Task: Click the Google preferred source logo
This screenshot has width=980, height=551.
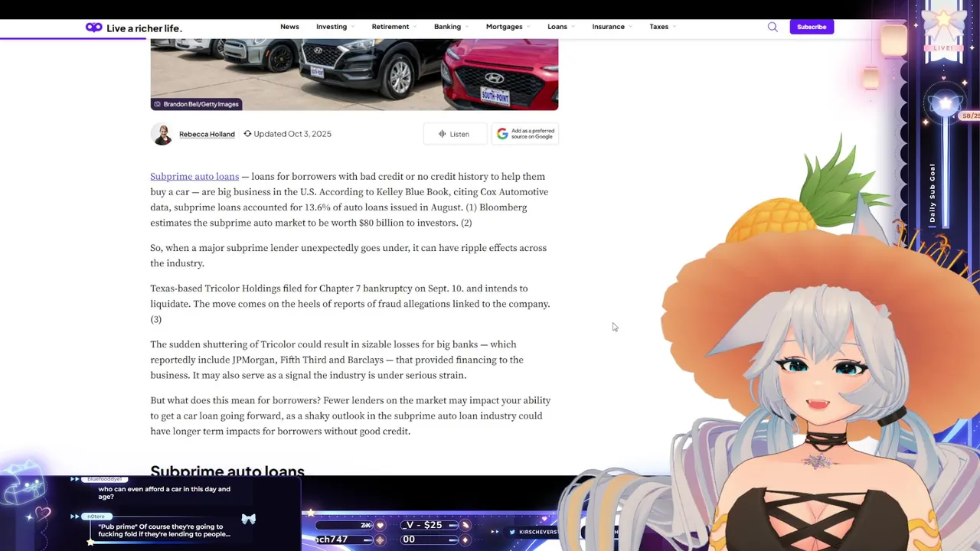Action: click(x=502, y=134)
